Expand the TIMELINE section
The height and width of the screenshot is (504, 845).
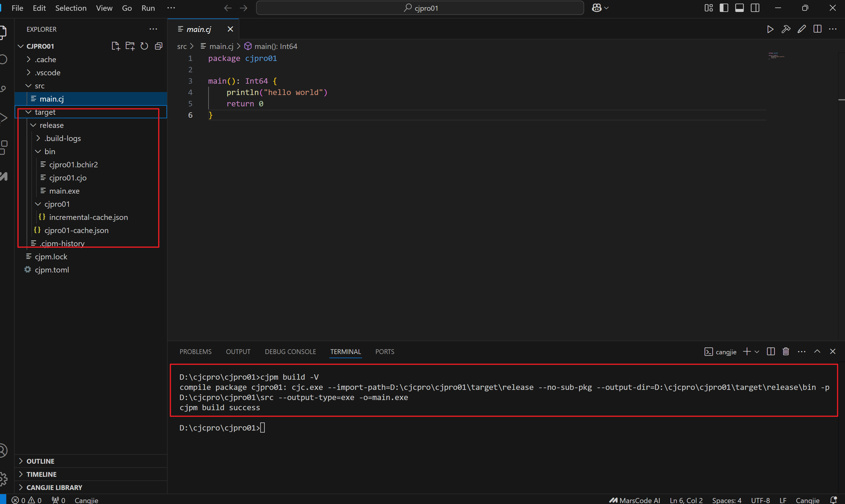click(x=91, y=474)
